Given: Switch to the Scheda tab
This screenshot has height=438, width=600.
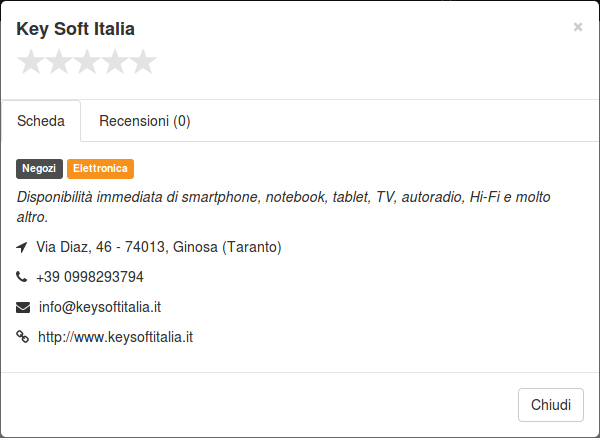Looking at the screenshot, I should pyautogui.click(x=41, y=121).
